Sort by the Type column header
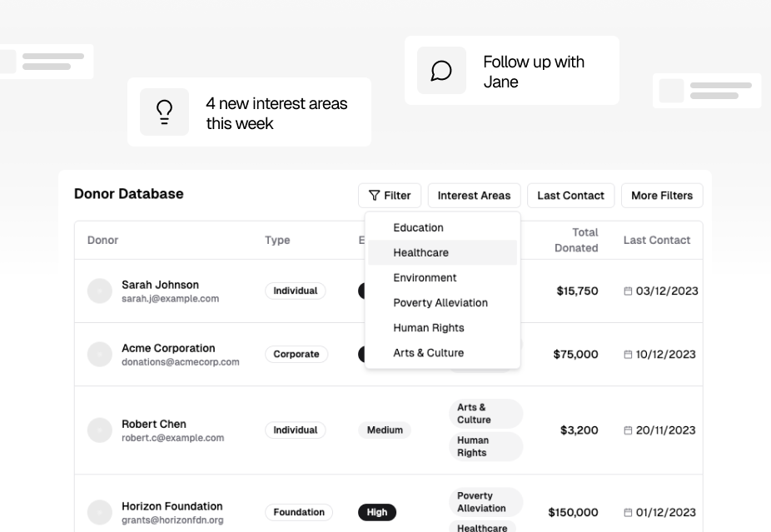 tap(277, 241)
